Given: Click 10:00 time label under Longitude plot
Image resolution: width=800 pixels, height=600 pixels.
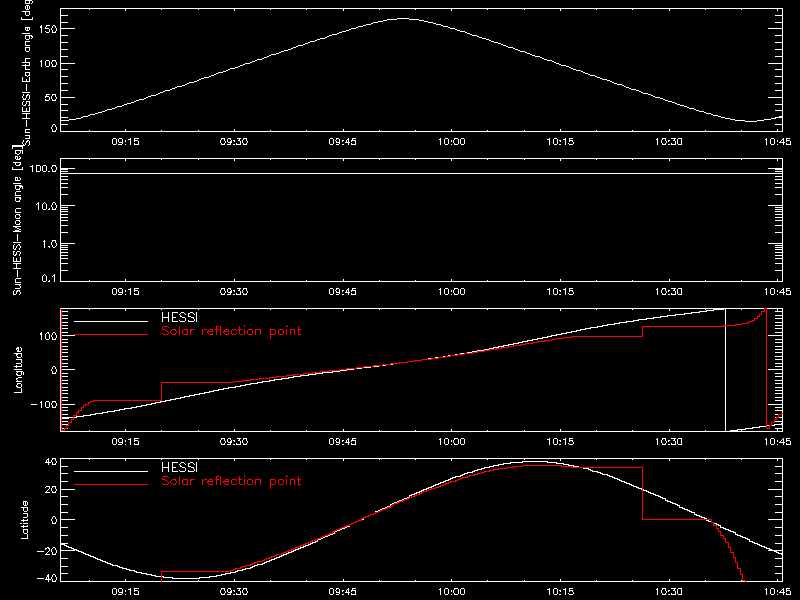Looking at the screenshot, I should tap(452, 442).
